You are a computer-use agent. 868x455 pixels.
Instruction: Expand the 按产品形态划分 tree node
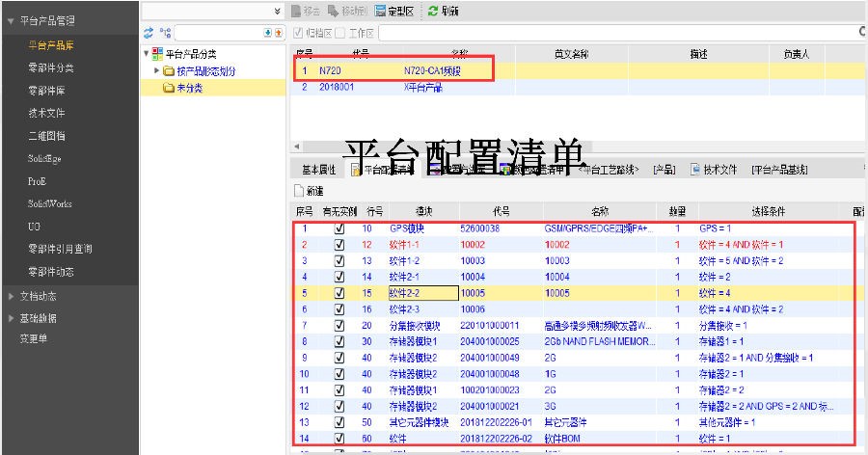157,71
